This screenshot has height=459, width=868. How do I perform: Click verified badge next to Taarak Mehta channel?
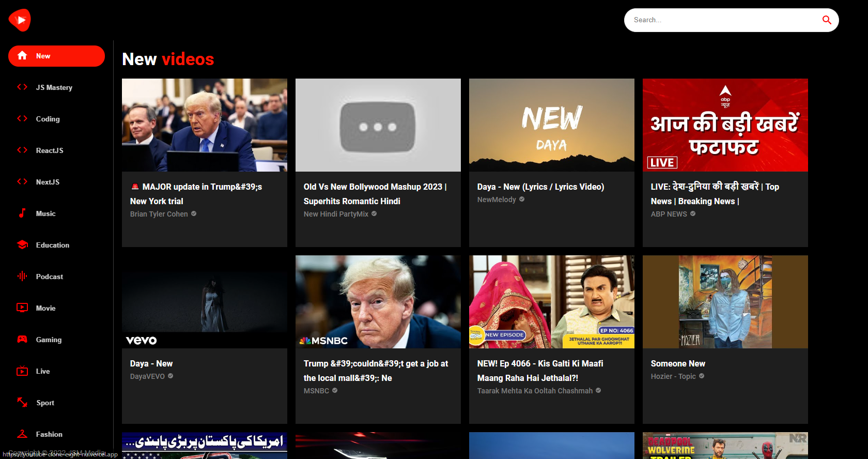(x=598, y=390)
